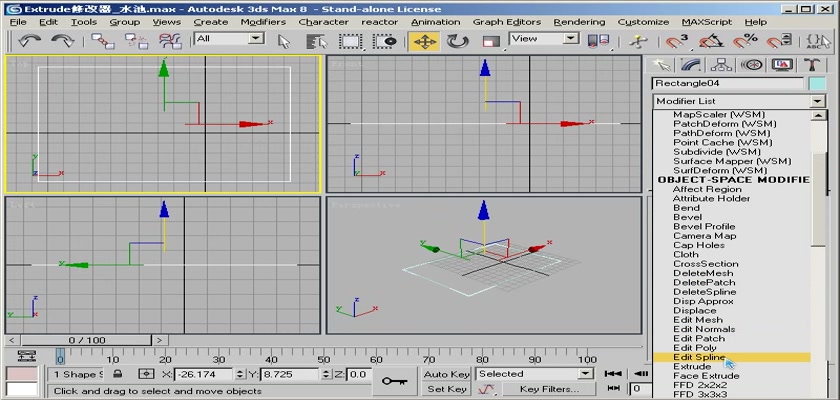Choose the Select Object arrow tool
840x400 pixels.
[284, 41]
